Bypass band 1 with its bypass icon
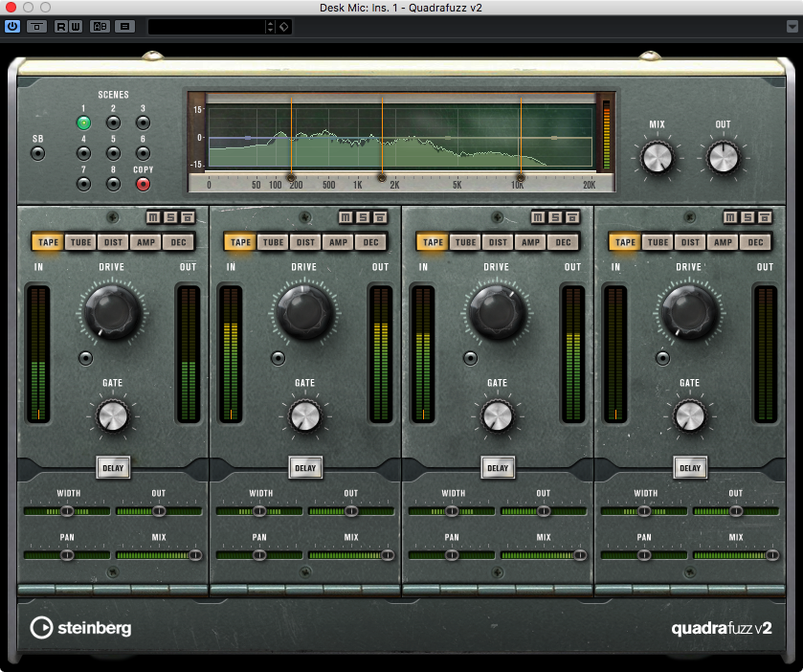 (188, 217)
